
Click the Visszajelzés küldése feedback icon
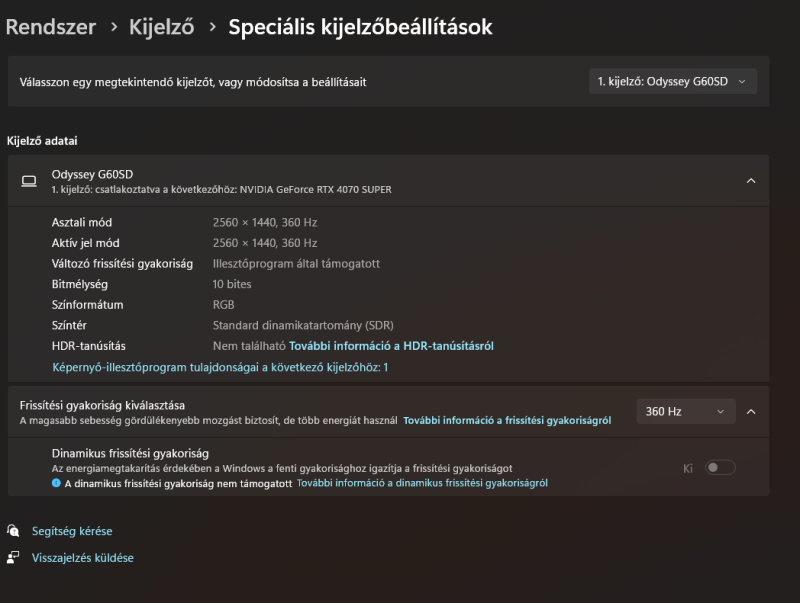click(x=13, y=557)
